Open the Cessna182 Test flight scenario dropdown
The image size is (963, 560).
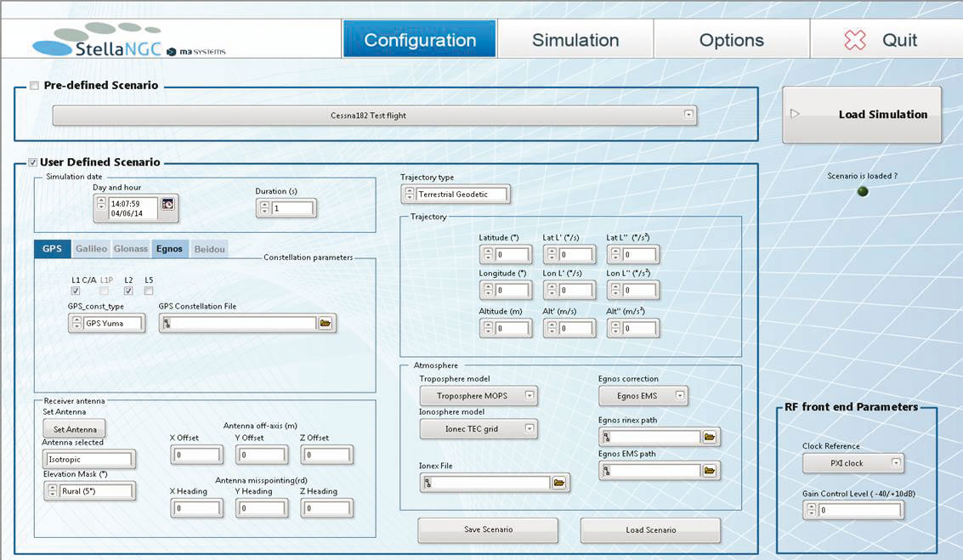[x=375, y=116]
